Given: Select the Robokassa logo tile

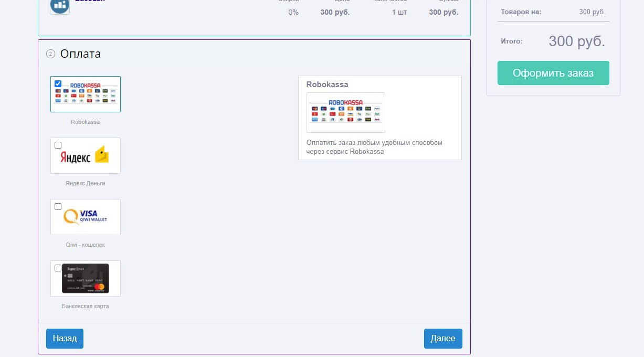Looking at the screenshot, I should click(86, 94).
